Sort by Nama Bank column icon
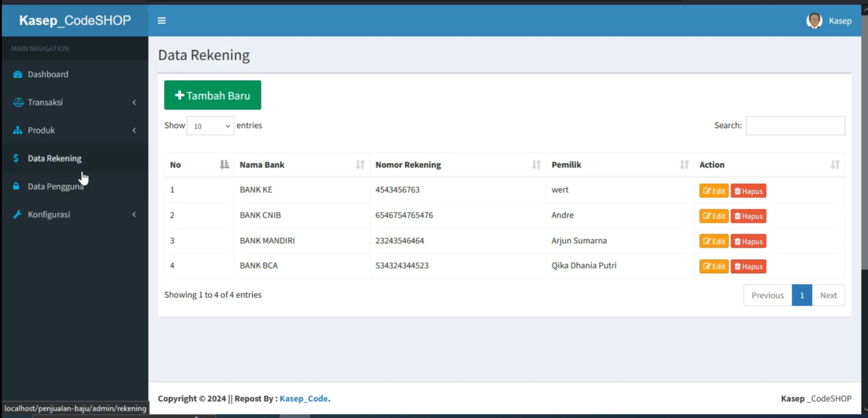The image size is (868, 418). tap(360, 165)
